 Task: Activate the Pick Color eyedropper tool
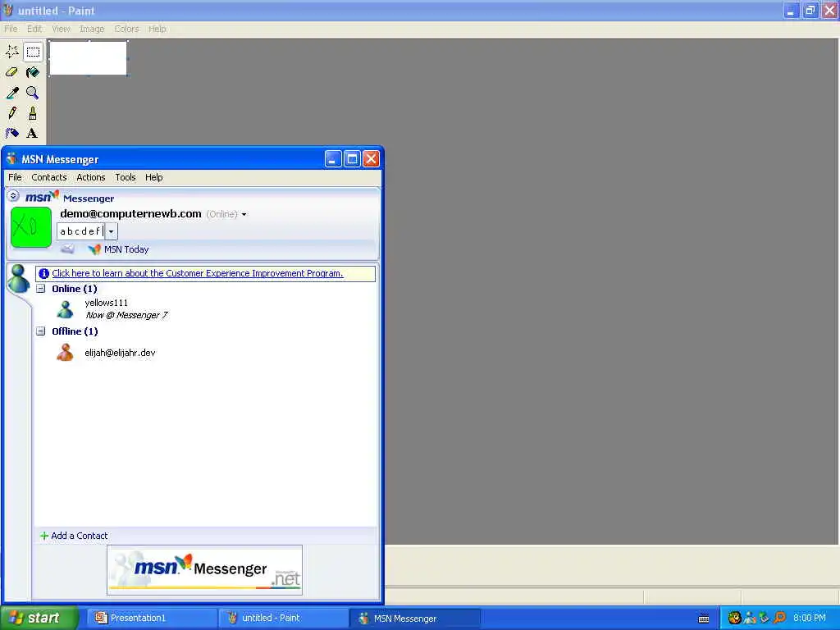coord(11,93)
